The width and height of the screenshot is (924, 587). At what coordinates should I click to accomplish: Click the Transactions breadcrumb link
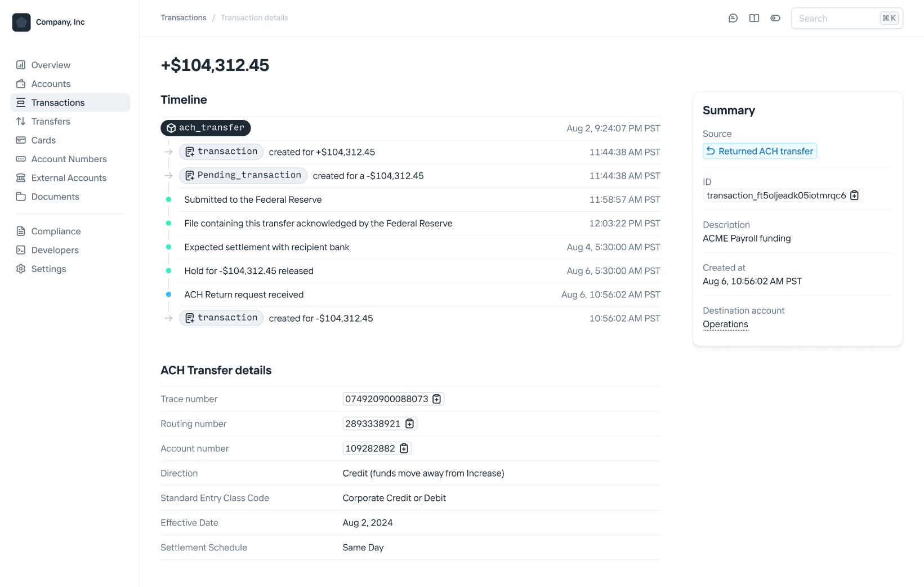tap(183, 18)
